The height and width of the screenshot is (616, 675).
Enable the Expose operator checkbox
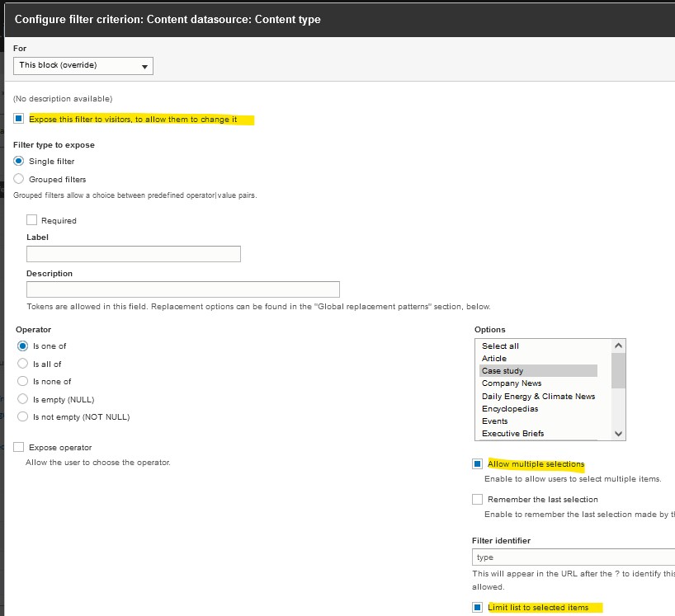coord(19,447)
